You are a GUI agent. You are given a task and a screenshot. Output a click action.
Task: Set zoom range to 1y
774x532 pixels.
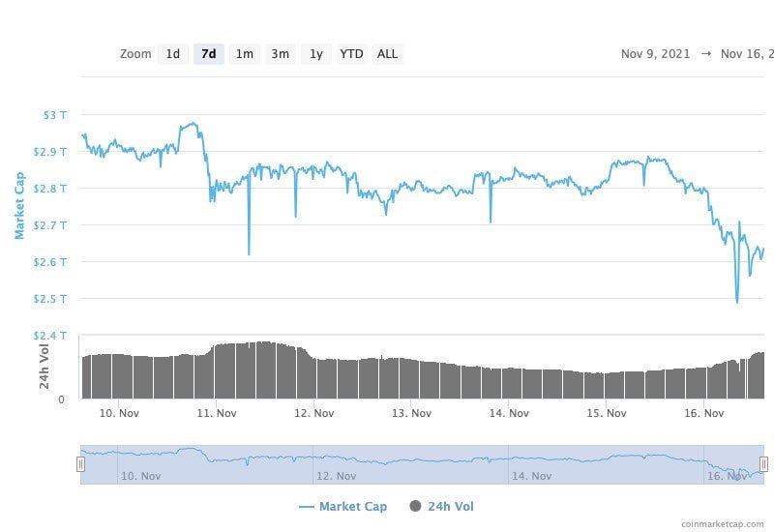(315, 54)
